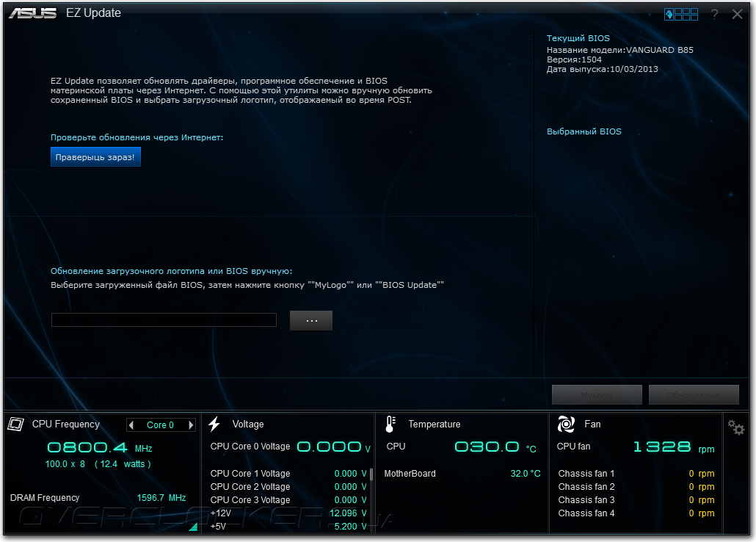Click the Core 0 selector label
This screenshot has height=542, width=756.
click(x=160, y=424)
